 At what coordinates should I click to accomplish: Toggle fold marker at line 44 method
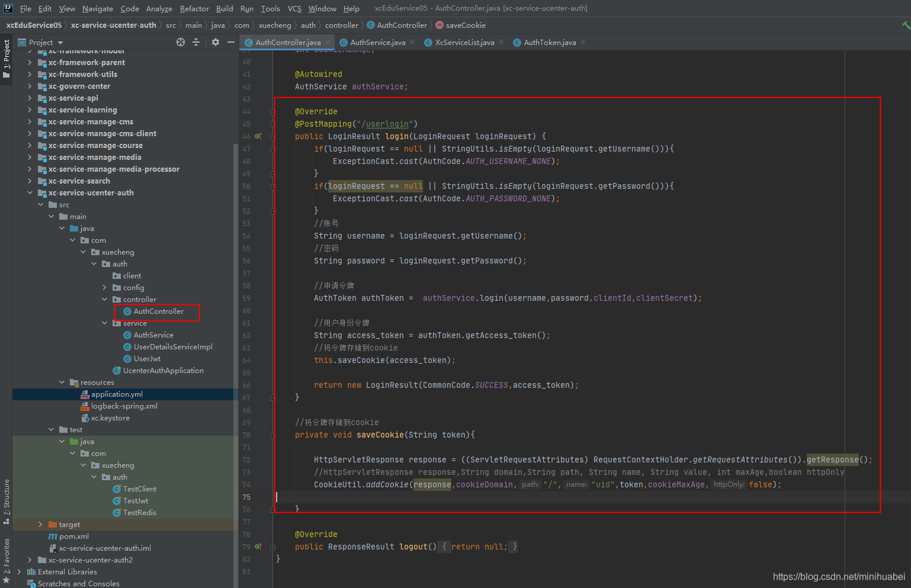pos(272,111)
